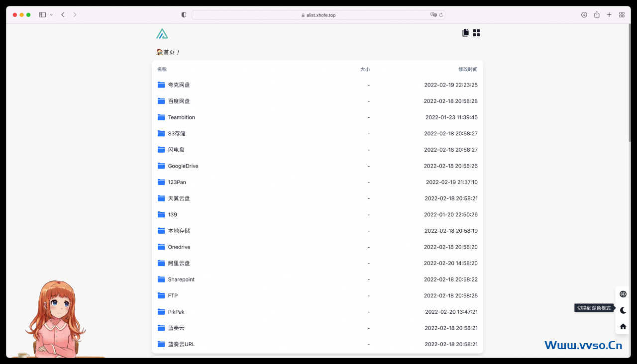Open the sidebar chevron dropdown
This screenshot has width=637, height=364.
point(51,14)
